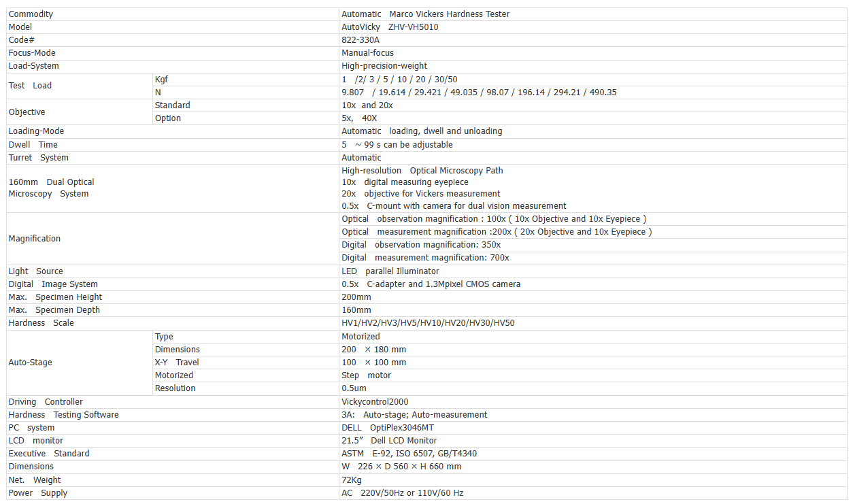
Task: Click the 'Vickycontrol2000' controller value
Action: pos(375,402)
